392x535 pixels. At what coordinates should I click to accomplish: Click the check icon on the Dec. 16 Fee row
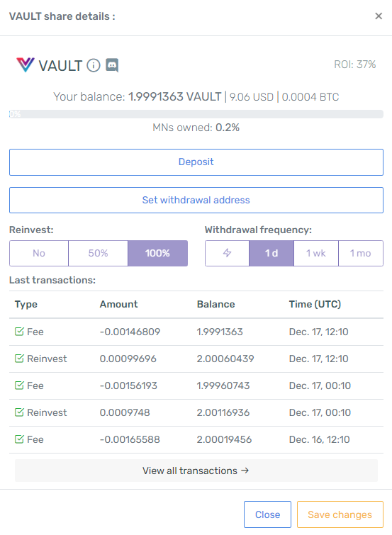19,439
